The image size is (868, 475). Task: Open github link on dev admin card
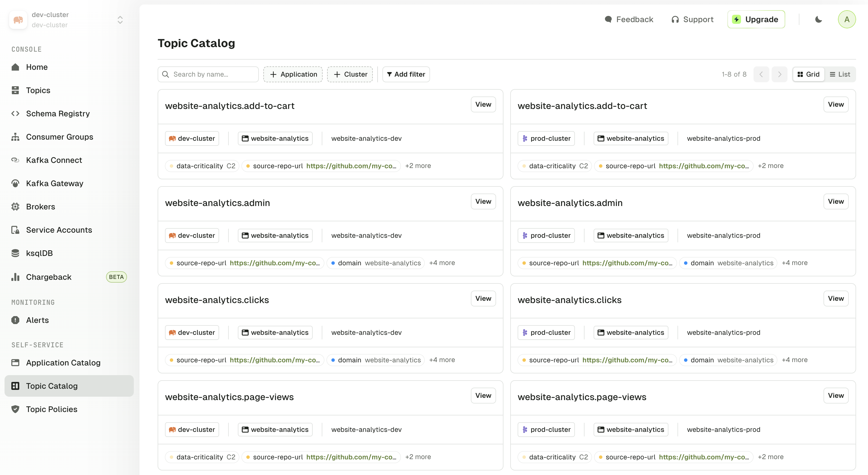tap(275, 263)
